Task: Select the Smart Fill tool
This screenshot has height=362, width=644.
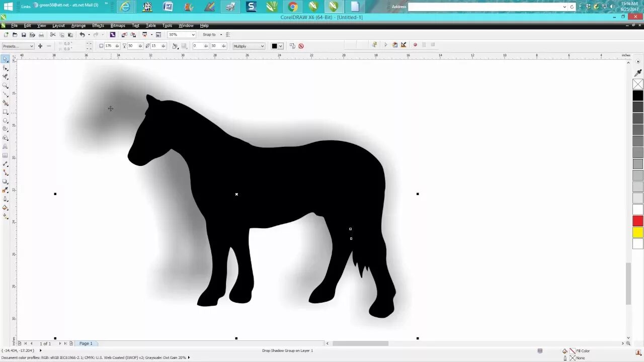Action: [x=5, y=103]
